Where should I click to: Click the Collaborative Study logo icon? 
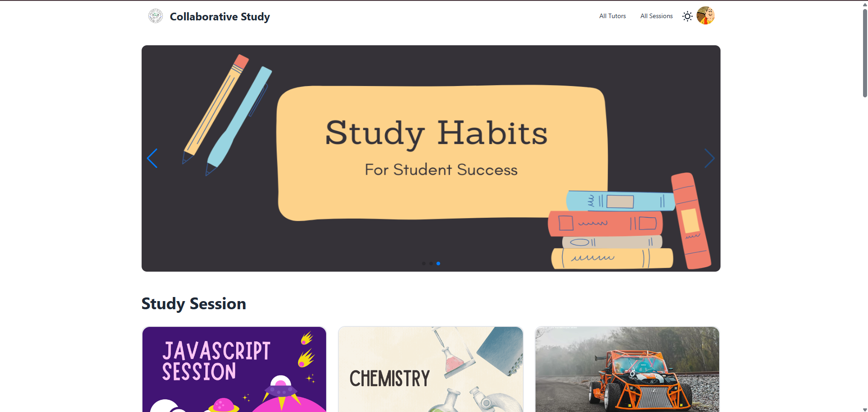[x=156, y=16]
